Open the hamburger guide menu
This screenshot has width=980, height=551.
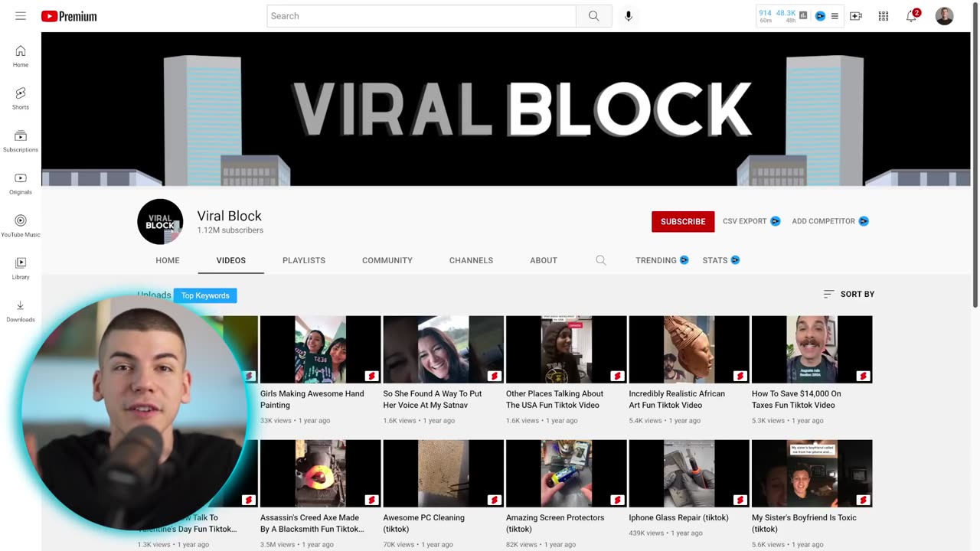tap(21, 16)
